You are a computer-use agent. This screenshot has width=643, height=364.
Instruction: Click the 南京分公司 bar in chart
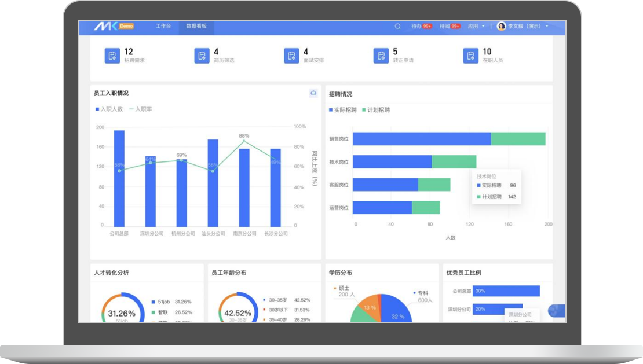pyautogui.click(x=244, y=187)
